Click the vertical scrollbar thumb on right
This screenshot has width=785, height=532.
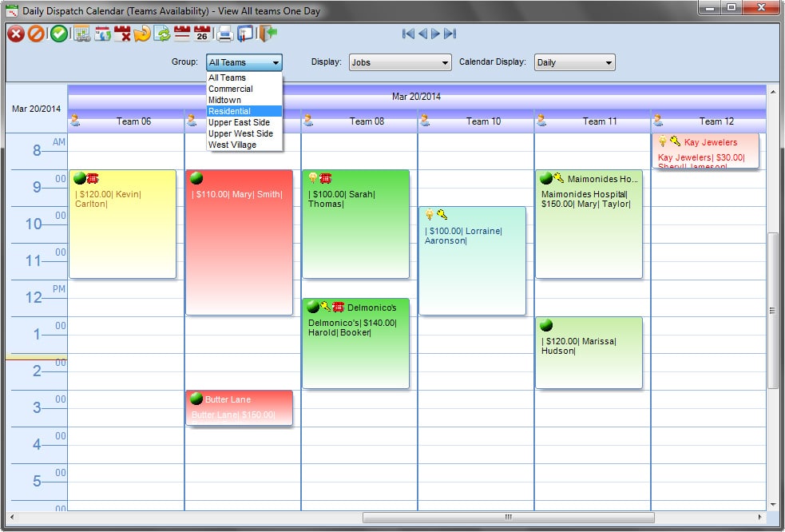772,311
